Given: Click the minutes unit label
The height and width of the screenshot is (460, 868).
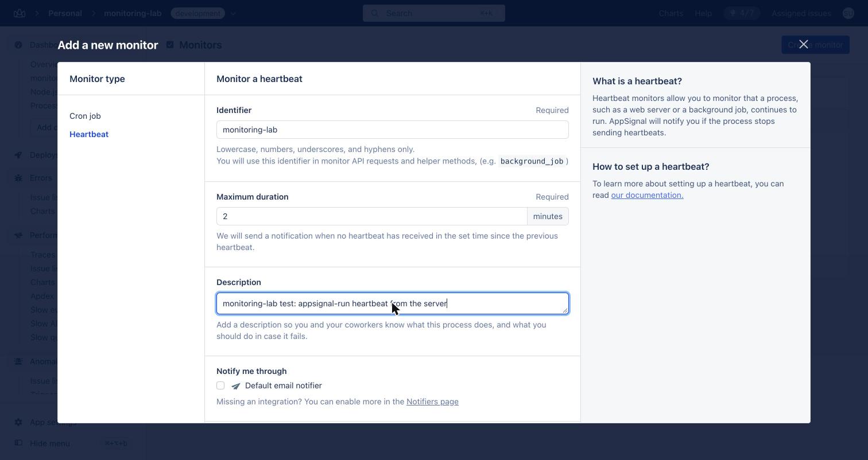Looking at the screenshot, I should pos(548,216).
